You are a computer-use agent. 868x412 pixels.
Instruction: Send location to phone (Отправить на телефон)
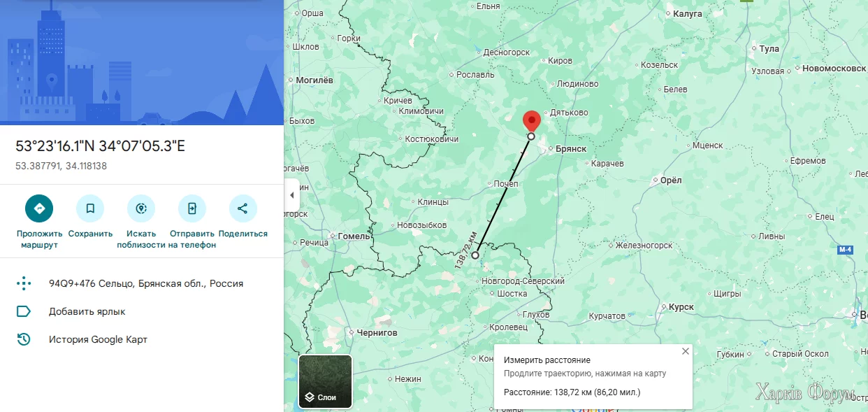pyautogui.click(x=192, y=208)
